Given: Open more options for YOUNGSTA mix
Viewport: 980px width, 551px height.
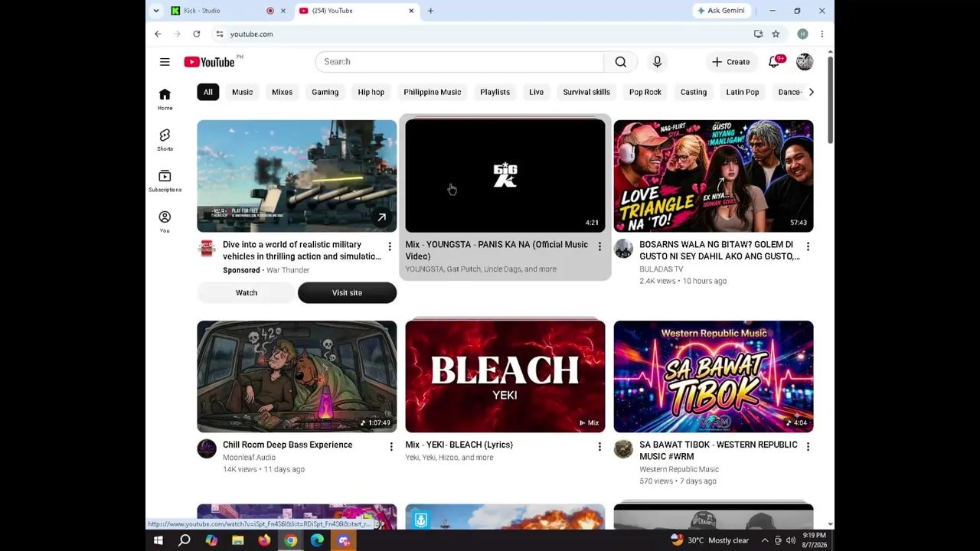Looking at the screenshot, I should point(599,246).
